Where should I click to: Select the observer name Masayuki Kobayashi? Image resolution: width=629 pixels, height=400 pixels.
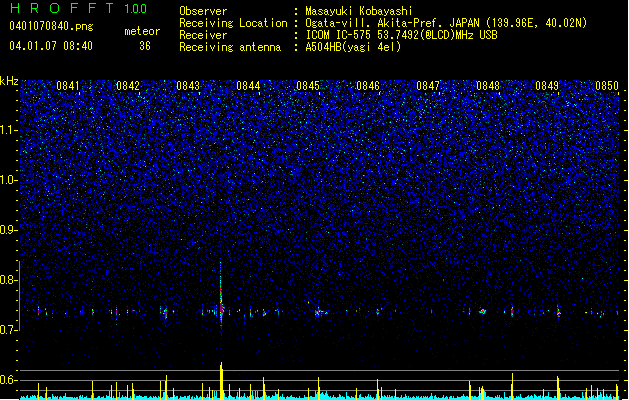(359, 11)
